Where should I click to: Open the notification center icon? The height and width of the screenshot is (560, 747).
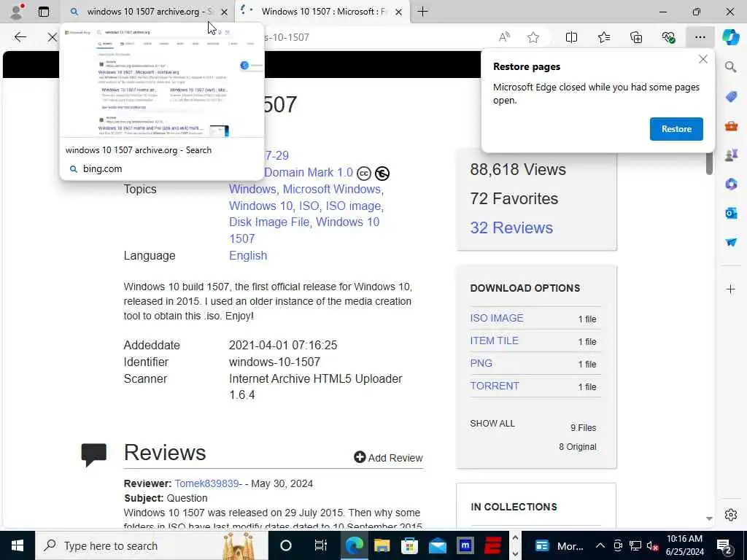(724, 546)
